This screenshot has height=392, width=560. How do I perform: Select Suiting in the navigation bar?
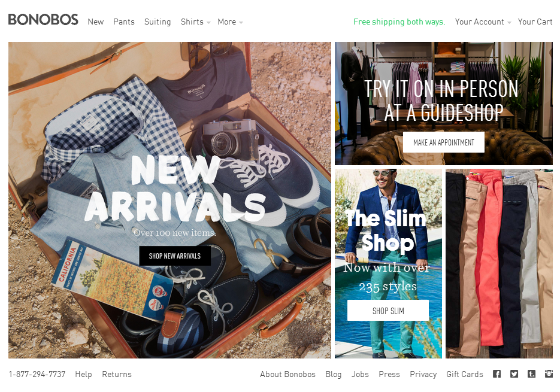pyautogui.click(x=158, y=22)
